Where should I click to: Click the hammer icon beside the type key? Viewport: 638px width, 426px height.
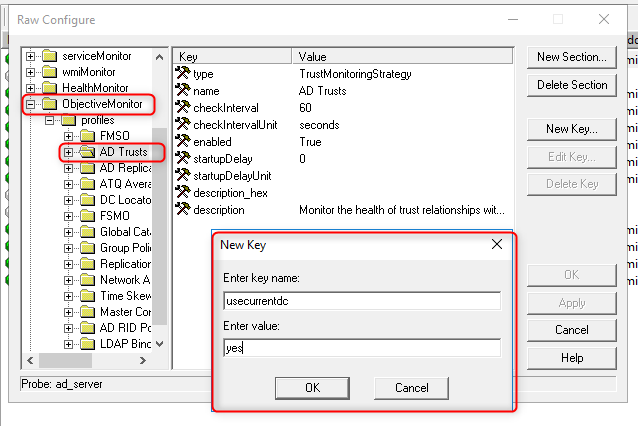pos(182,74)
